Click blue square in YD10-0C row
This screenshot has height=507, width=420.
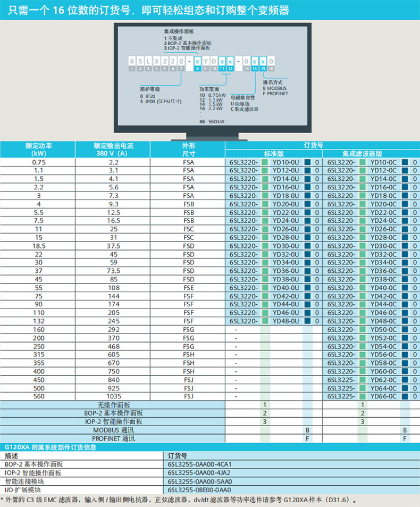click(405, 162)
